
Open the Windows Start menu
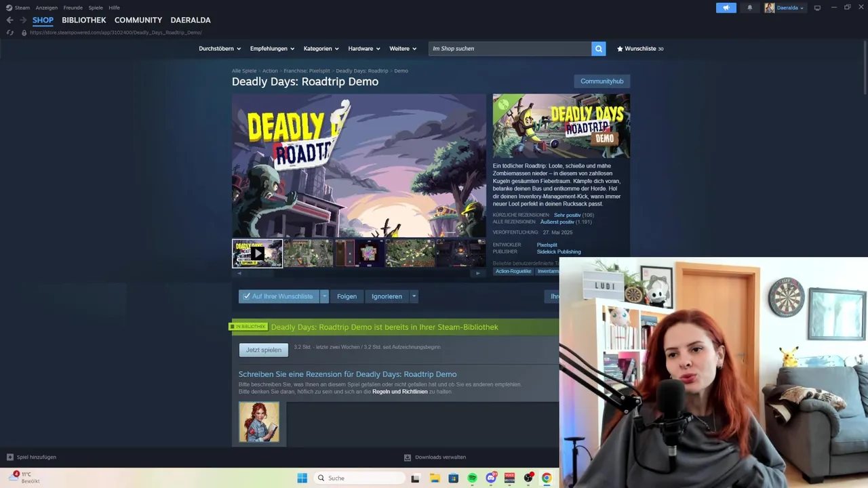pos(302,478)
